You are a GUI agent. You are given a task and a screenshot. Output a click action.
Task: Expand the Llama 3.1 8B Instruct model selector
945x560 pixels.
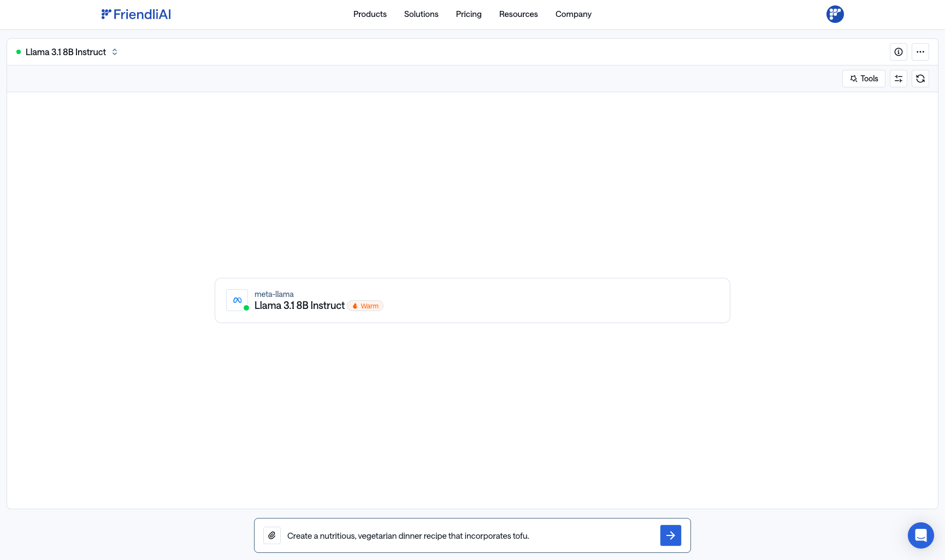67,52
